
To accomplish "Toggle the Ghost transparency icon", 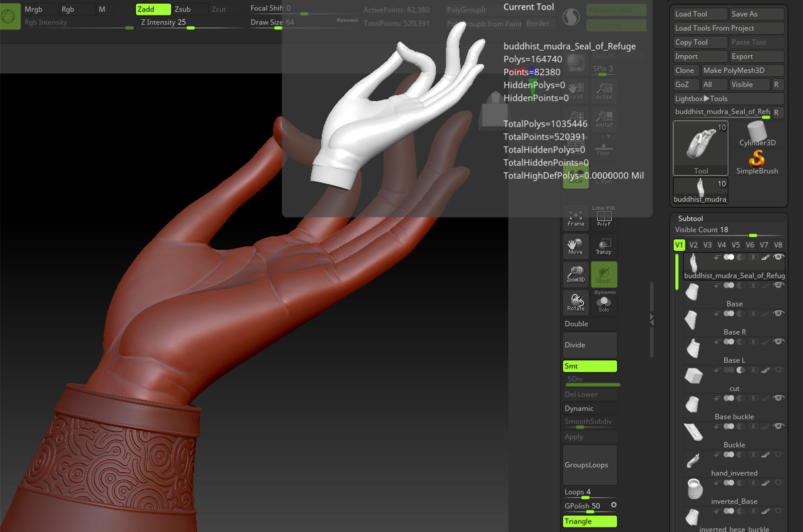I will tap(604, 275).
